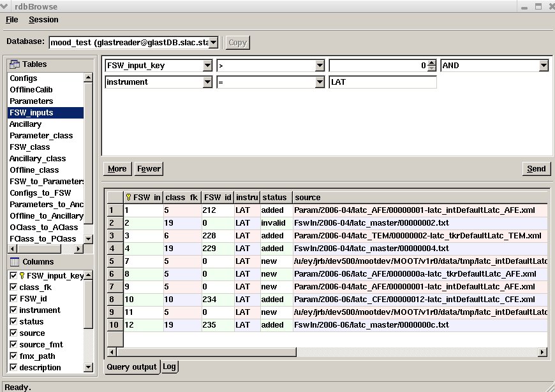Expand the FSW_input_key field dropdown

click(x=207, y=66)
